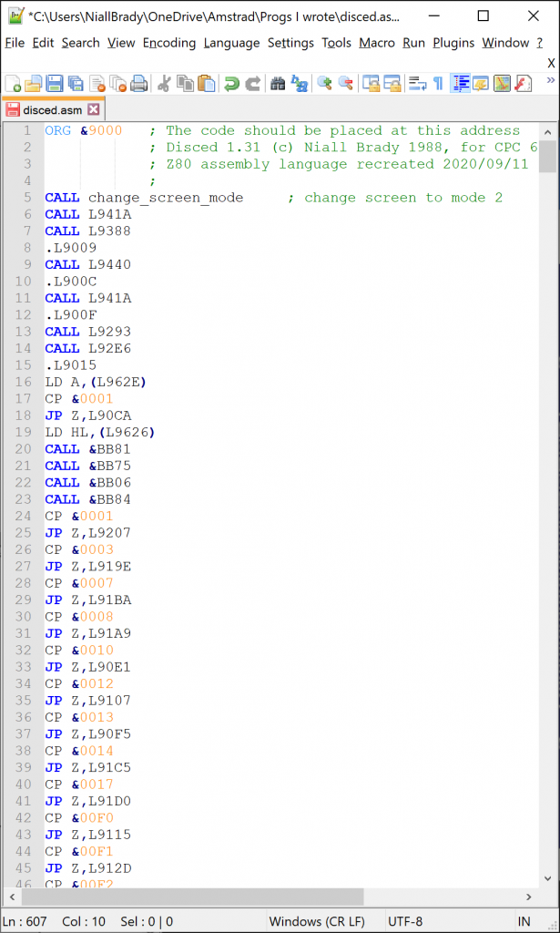Click 'CALL &BB81' on line 20
The width and height of the screenshot is (560, 933).
coord(88,448)
